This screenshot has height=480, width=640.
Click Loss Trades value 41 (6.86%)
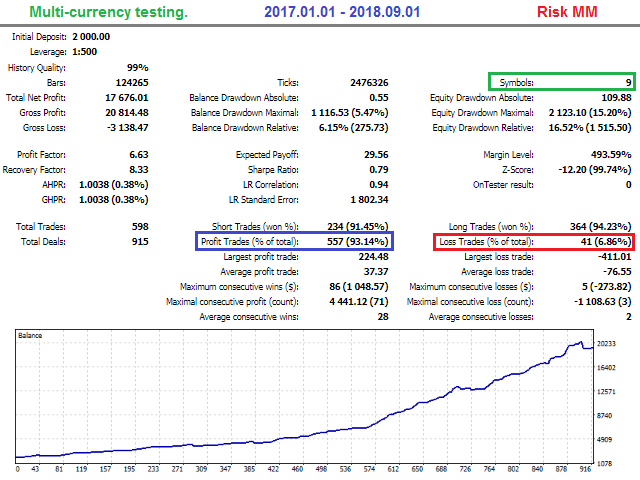(606, 242)
